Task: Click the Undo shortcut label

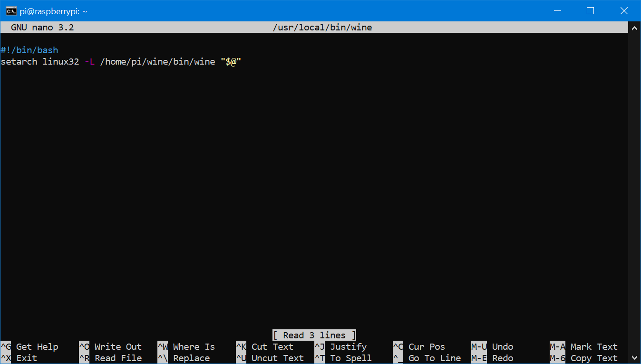Action: click(x=502, y=347)
